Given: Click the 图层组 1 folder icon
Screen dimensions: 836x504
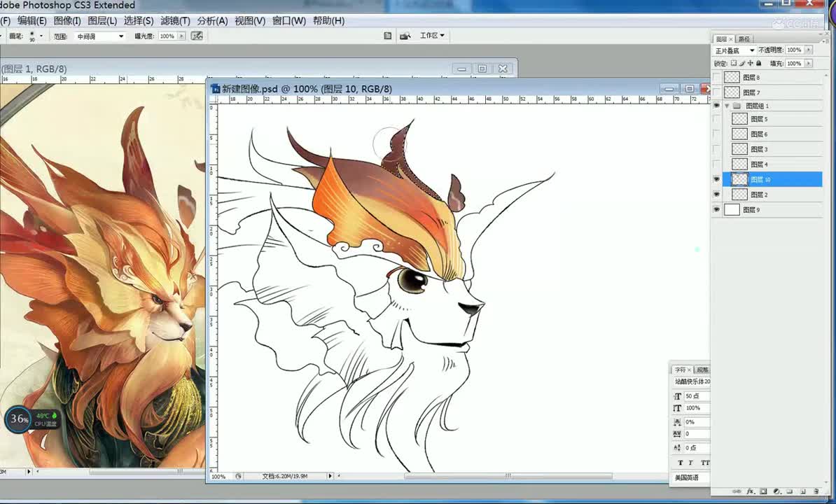Looking at the screenshot, I should pyautogui.click(x=737, y=106).
